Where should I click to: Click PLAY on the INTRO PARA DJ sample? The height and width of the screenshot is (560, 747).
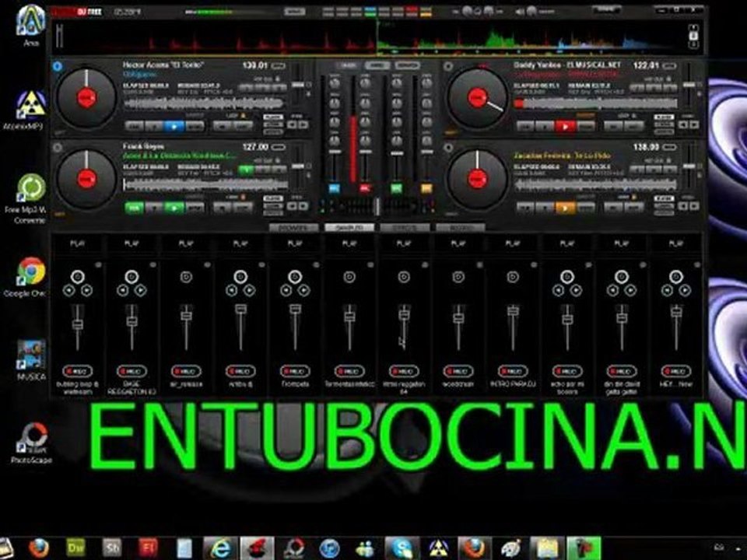513,243
